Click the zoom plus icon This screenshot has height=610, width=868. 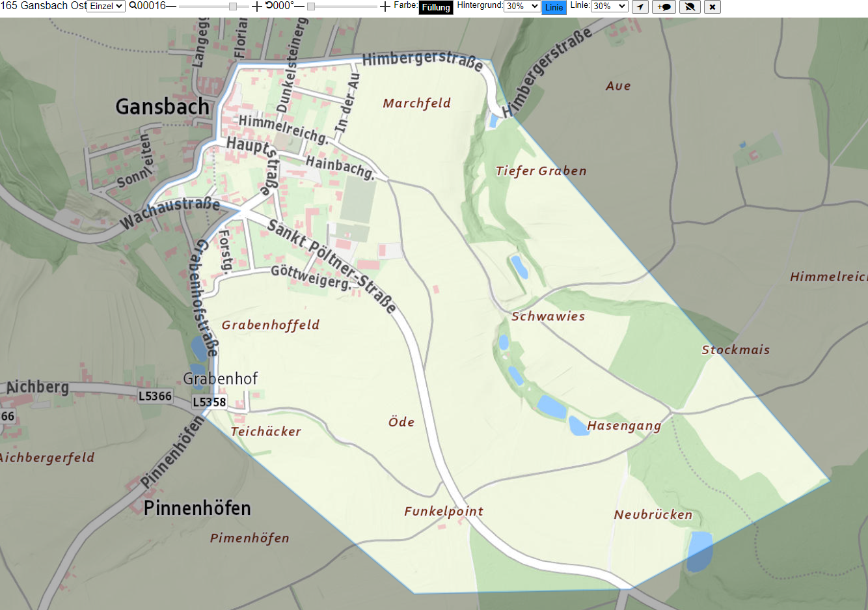pos(257,7)
